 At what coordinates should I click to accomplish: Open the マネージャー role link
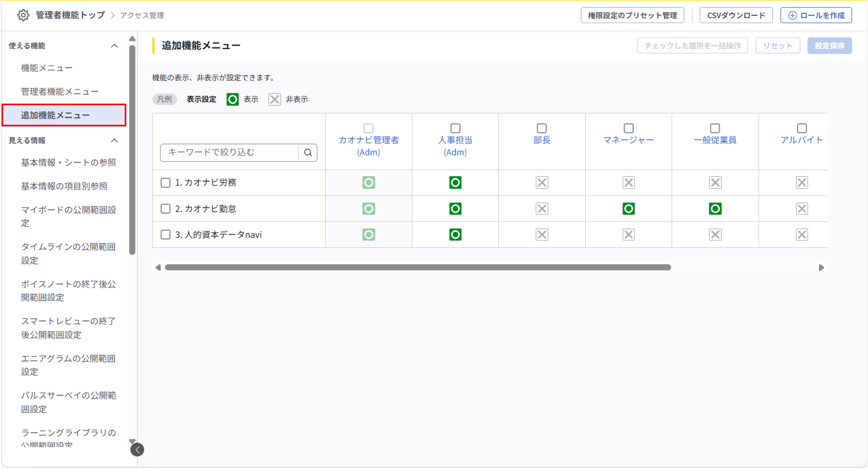[x=629, y=140]
